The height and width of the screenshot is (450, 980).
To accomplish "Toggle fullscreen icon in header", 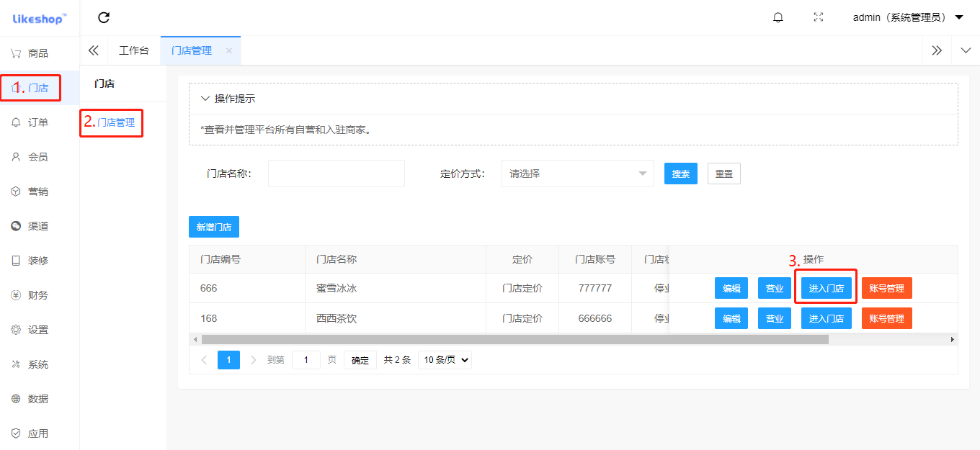I will (819, 17).
